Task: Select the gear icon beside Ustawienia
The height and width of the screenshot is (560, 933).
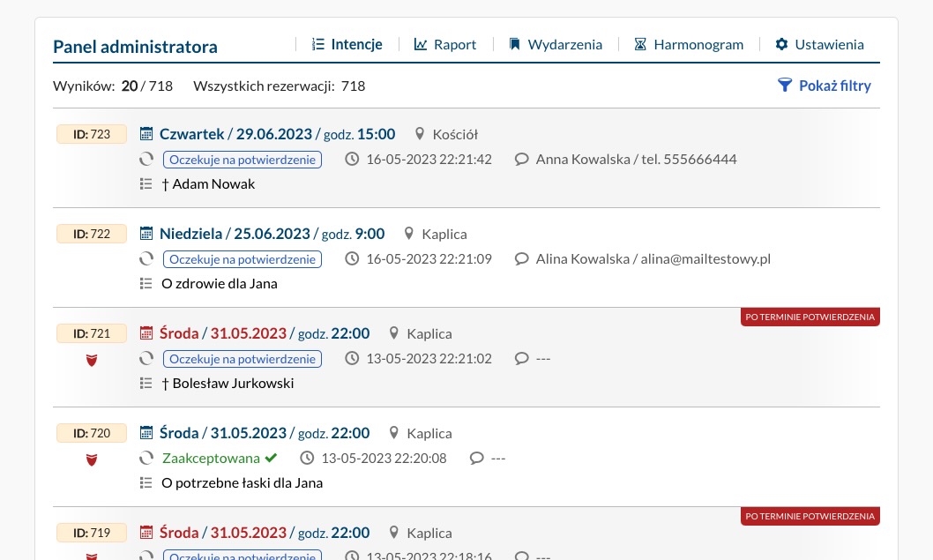Action: click(x=781, y=43)
